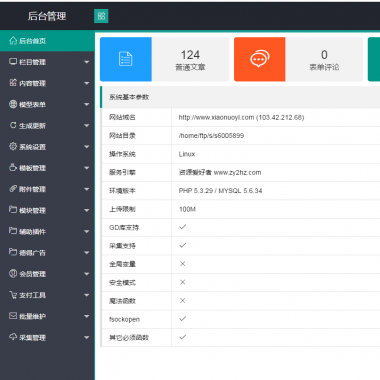Click the folder icon beside 模块管理
Screen dimensions: 380x380
13,210
